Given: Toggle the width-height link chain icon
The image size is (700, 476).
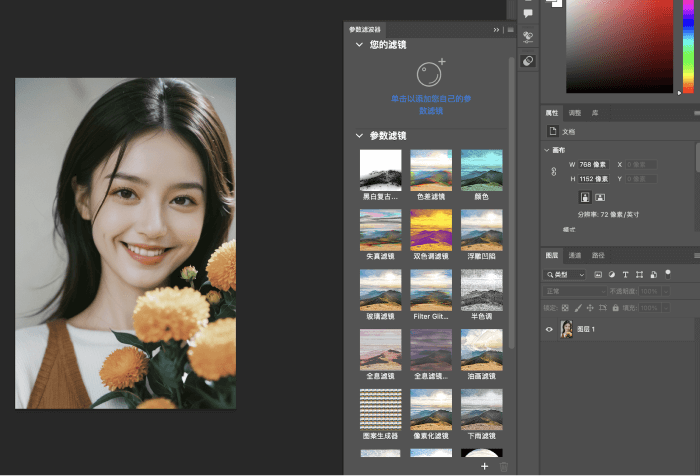Looking at the screenshot, I should (x=554, y=171).
